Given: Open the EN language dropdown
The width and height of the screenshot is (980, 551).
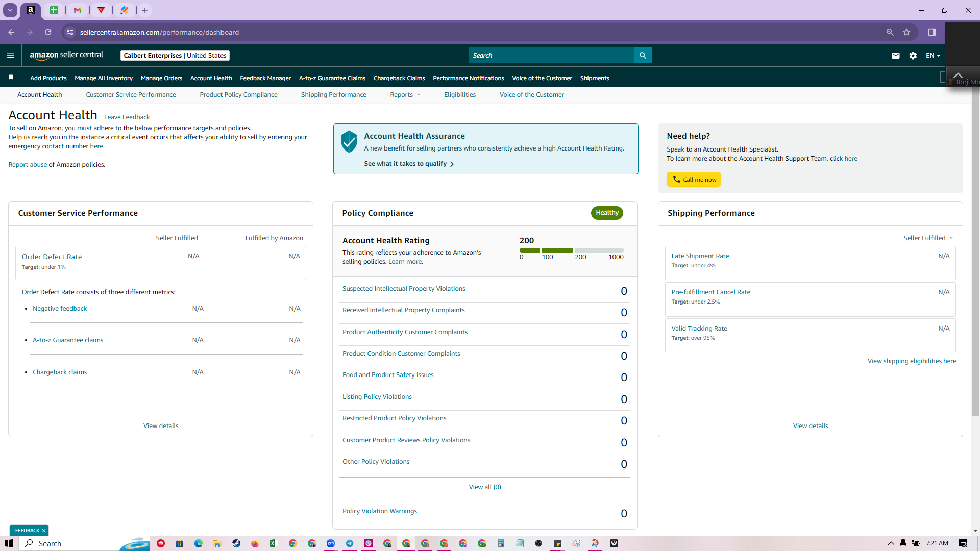Looking at the screenshot, I should (x=933, y=56).
